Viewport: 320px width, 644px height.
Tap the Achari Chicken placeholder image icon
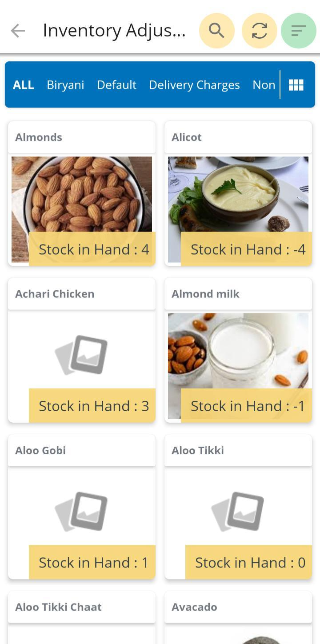click(82, 354)
